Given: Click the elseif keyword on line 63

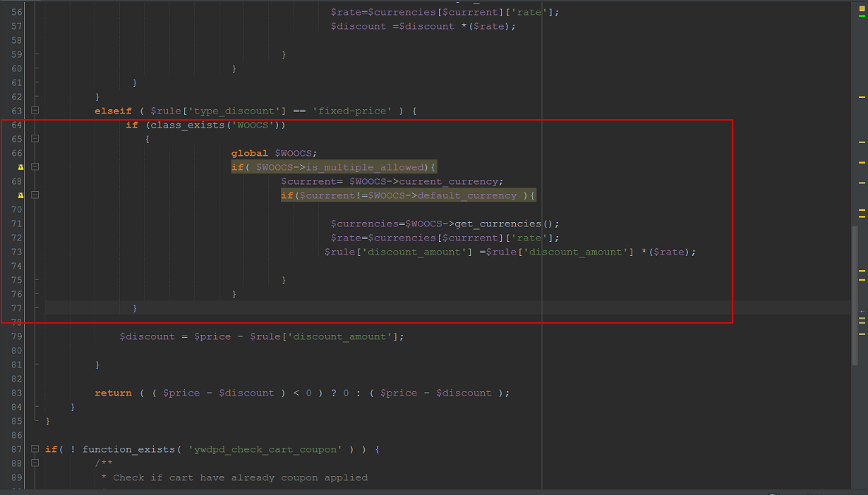Looking at the screenshot, I should coord(113,111).
